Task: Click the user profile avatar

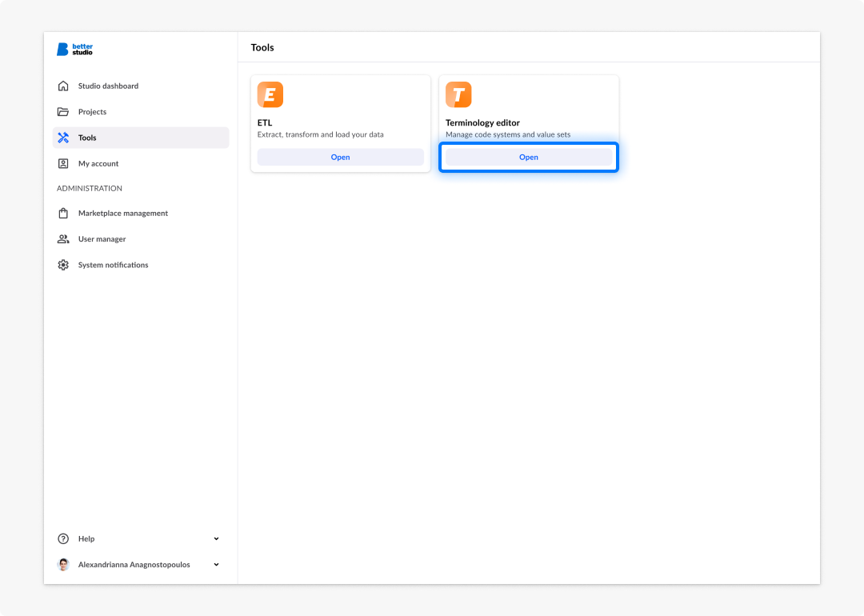Action: [63, 565]
